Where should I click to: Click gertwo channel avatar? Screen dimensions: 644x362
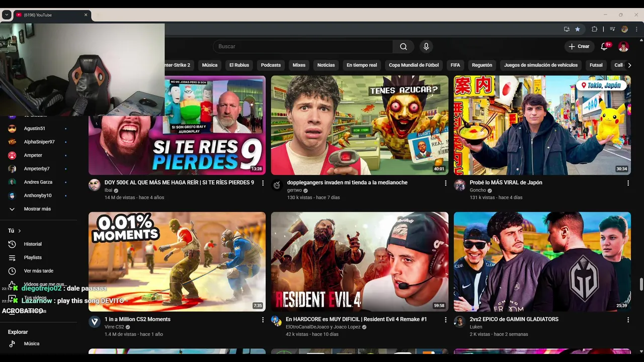277,185
